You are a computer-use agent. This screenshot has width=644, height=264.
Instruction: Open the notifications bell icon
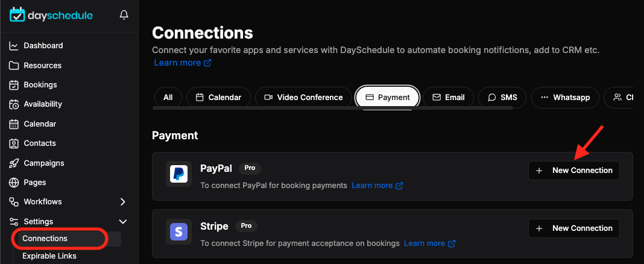(124, 15)
